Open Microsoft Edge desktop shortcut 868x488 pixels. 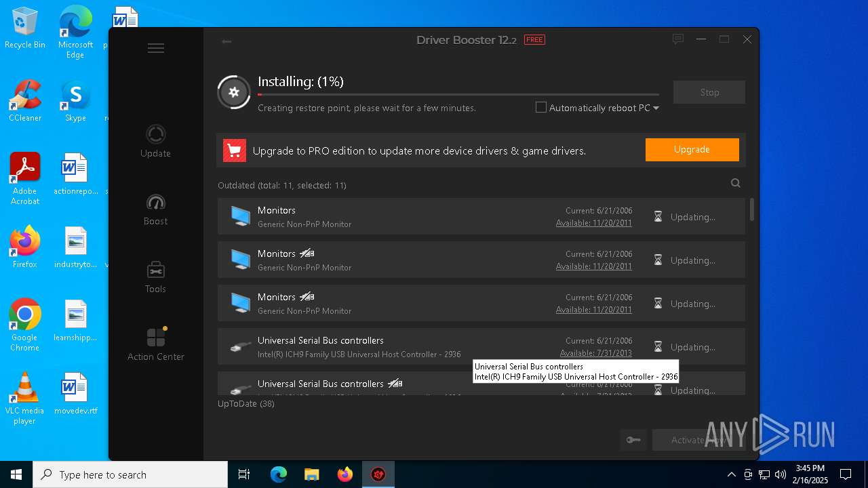tap(75, 33)
